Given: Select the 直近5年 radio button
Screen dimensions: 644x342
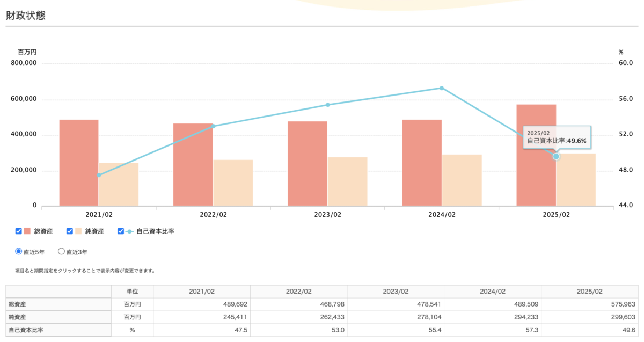Looking at the screenshot, I should pyautogui.click(x=19, y=251).
